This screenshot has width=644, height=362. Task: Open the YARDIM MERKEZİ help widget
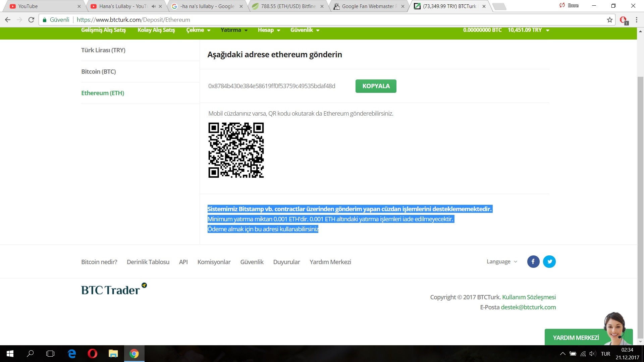click(589, 337)
